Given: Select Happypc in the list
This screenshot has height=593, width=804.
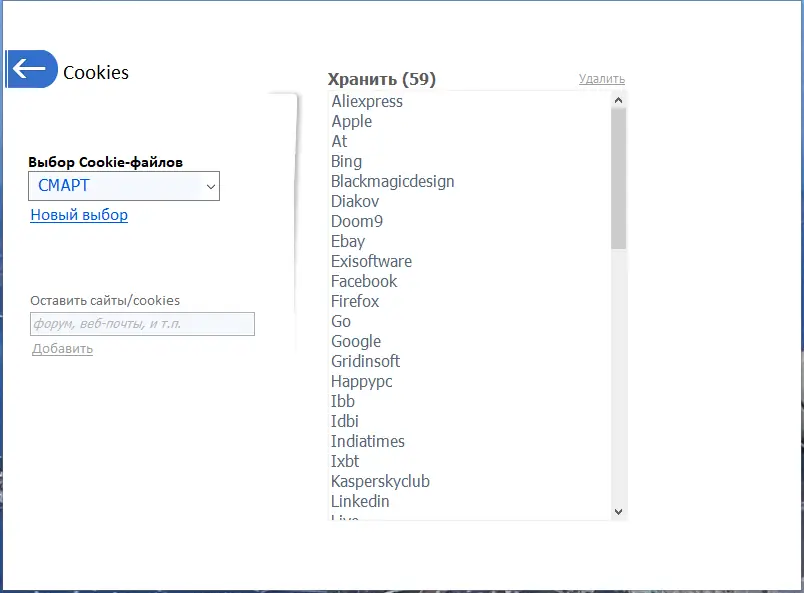Looking at the screenshot, I should 361,382.
